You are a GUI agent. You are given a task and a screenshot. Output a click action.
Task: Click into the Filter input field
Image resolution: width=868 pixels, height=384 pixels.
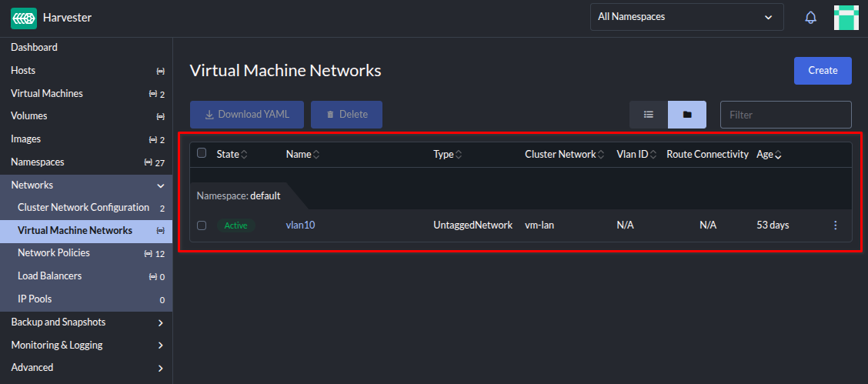(x=785, y=115)
